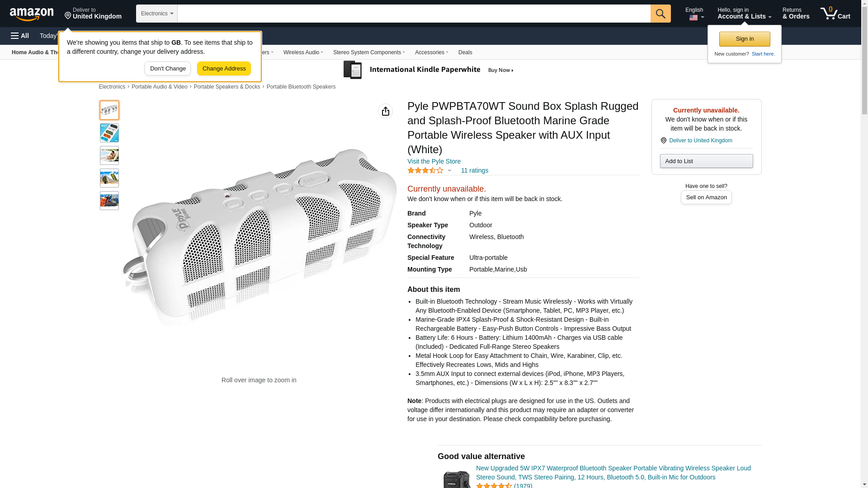
Task: Open the shopping cart icon
Action: click(x=835, y=14)
